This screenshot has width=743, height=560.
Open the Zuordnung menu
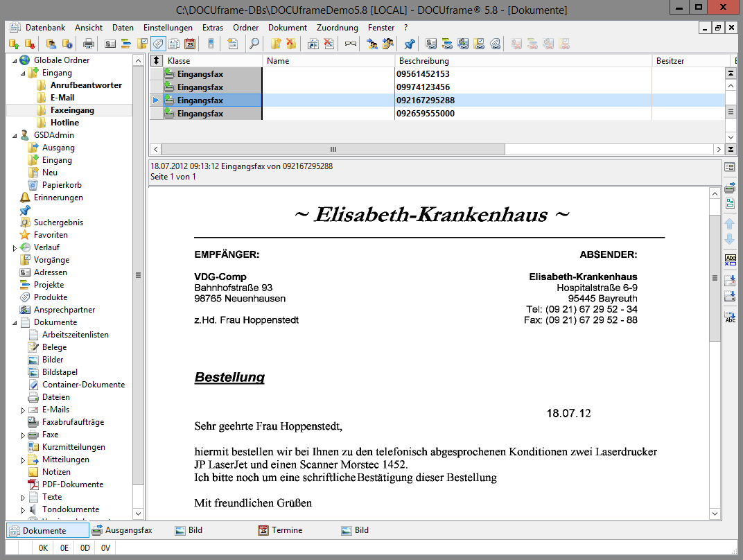point(337,28)
